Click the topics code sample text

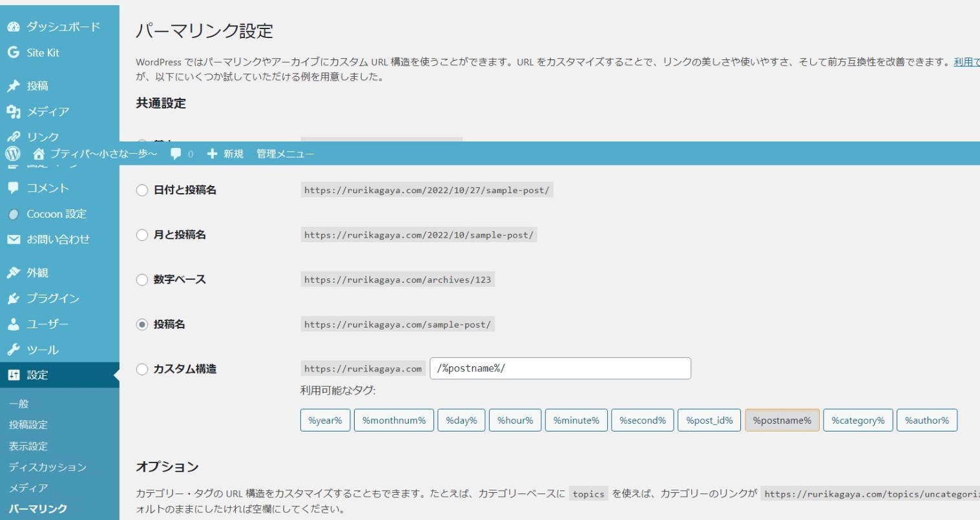(x=589, y=494)
